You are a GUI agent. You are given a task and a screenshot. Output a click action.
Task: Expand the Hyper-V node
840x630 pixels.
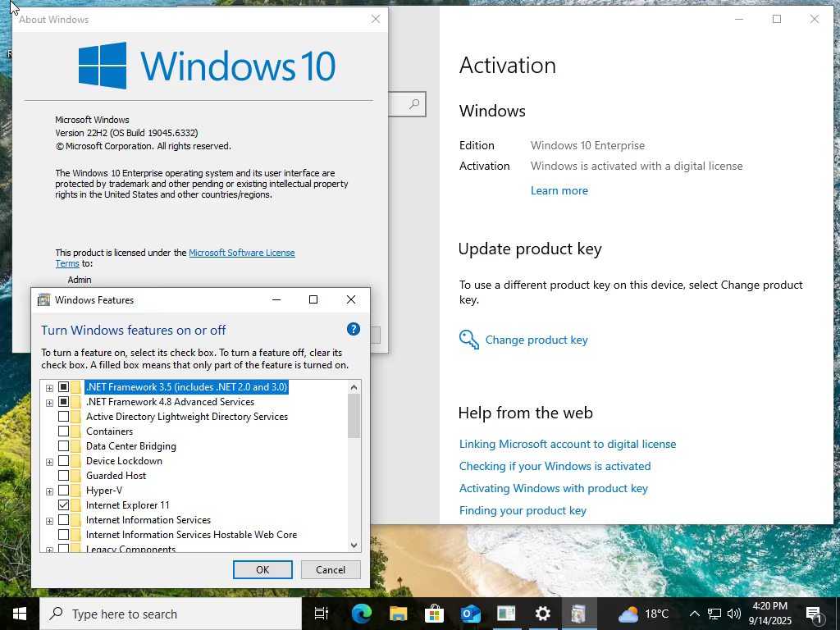click(49, 491)
